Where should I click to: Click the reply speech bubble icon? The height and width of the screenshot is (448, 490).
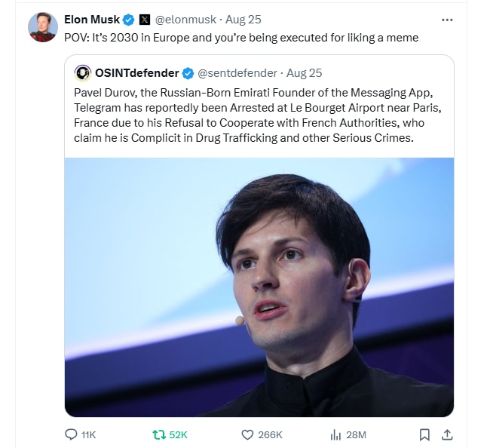pos(72,434)
